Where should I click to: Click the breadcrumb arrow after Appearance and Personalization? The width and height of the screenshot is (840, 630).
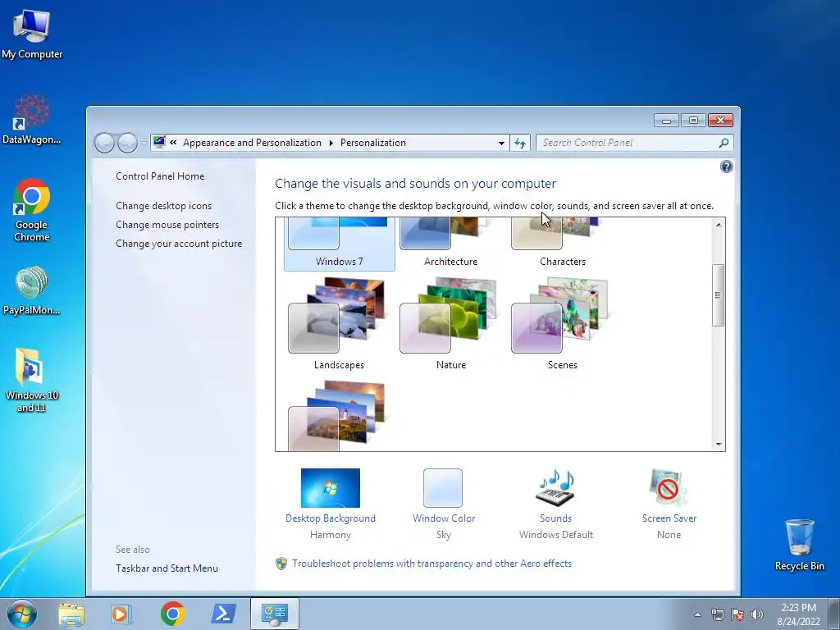[x=331, y=143]
